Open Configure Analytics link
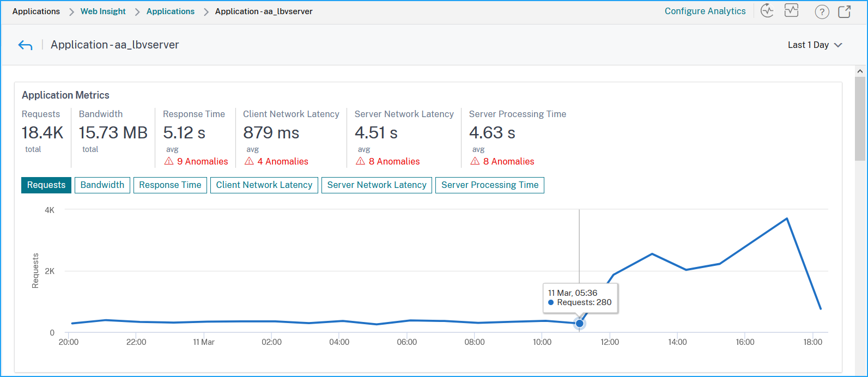The image size is (868, 377). click(x=705, y=11)
